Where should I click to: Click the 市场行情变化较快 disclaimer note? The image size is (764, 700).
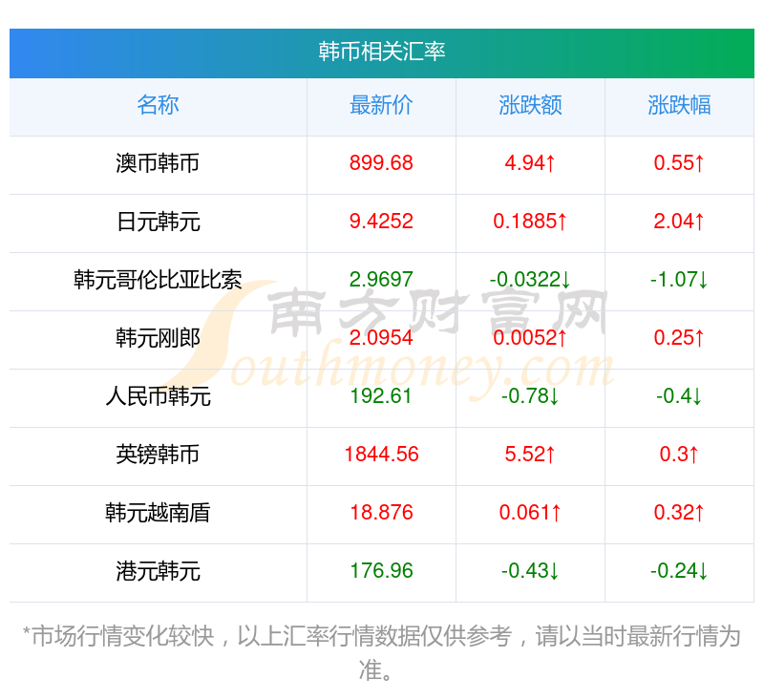click(x=381, y=653)
